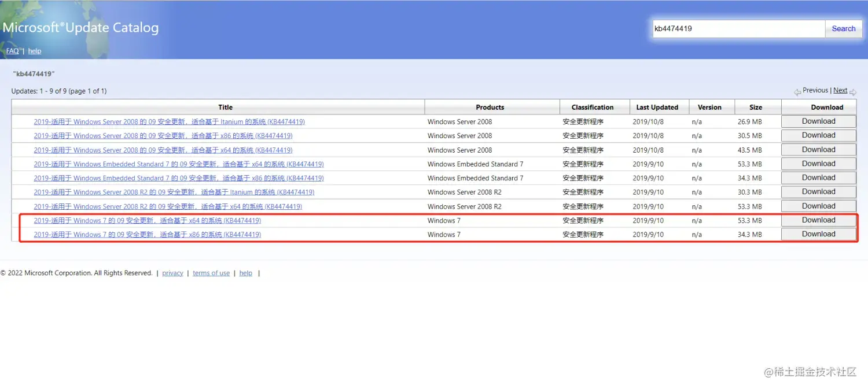Open the help link in footer

pos(246,273)
